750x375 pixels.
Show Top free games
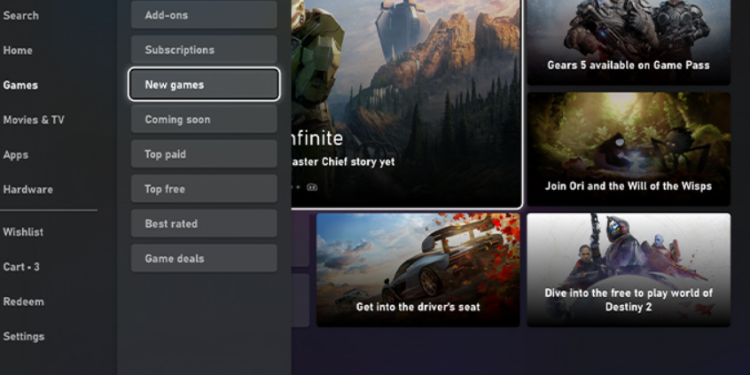[204, 189]
